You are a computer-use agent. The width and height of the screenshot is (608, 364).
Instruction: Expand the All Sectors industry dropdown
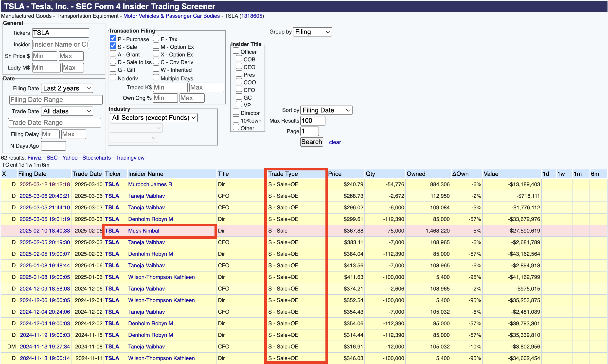[153, 118]
